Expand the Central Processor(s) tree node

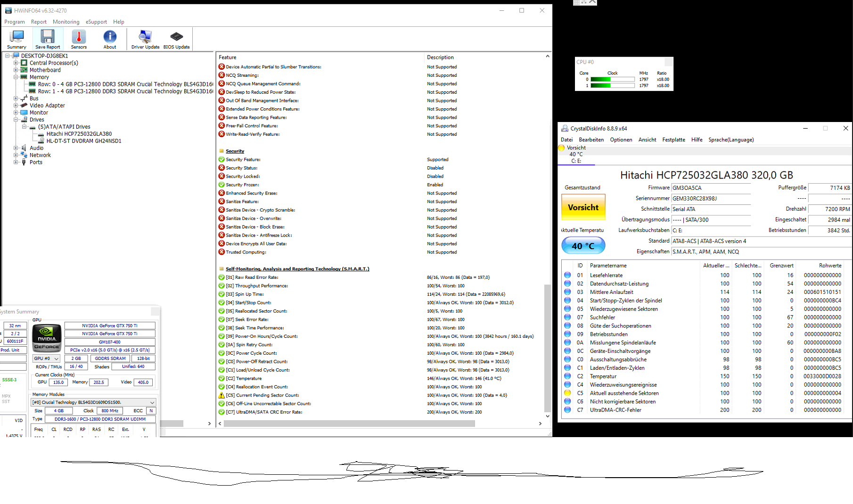16,63
